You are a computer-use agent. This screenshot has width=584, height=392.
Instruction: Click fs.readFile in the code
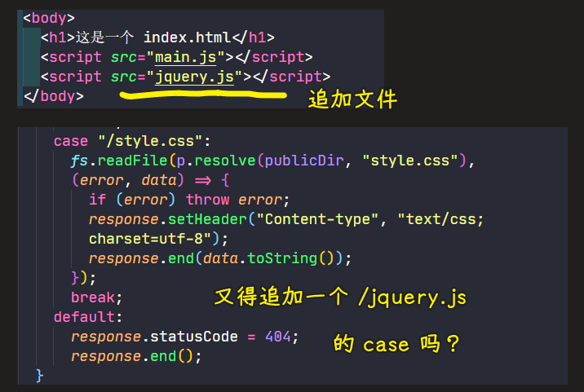[119, 161]
